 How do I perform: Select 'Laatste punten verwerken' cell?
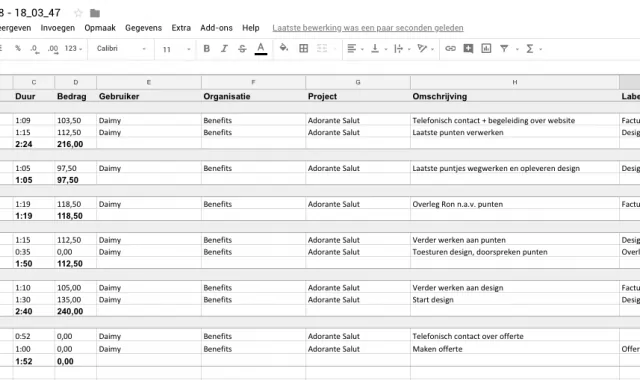point(515,132)
